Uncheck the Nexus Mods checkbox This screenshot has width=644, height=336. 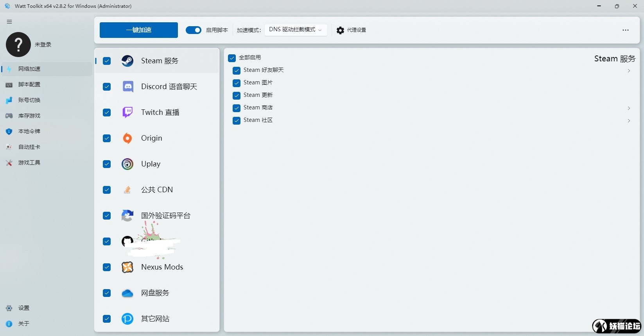[x=107, y=267]
